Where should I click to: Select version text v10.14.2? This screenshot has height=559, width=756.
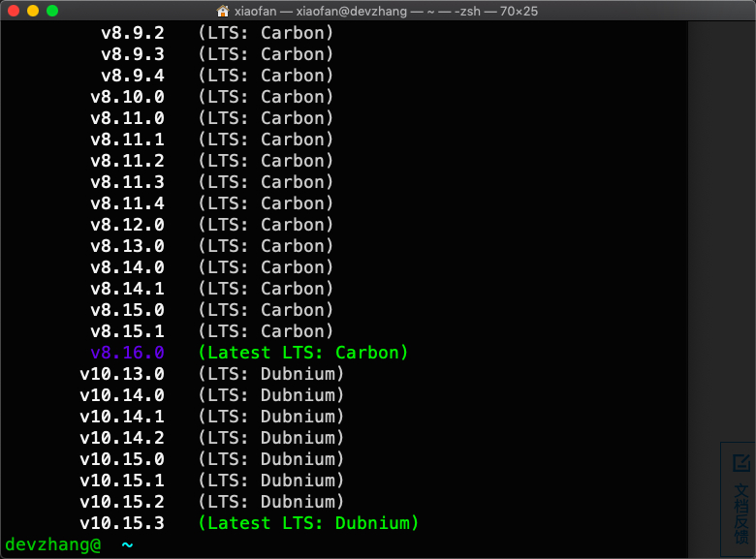(122, 438)
